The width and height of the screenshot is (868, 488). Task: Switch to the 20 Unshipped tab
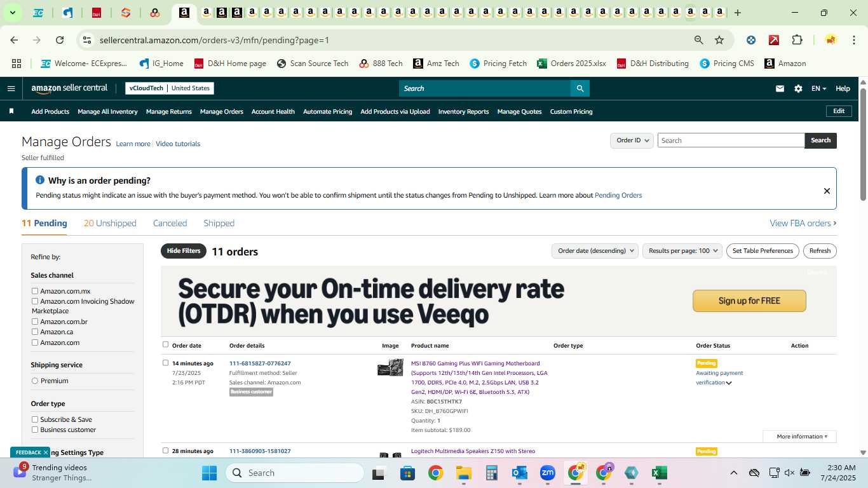pos(110,223)
